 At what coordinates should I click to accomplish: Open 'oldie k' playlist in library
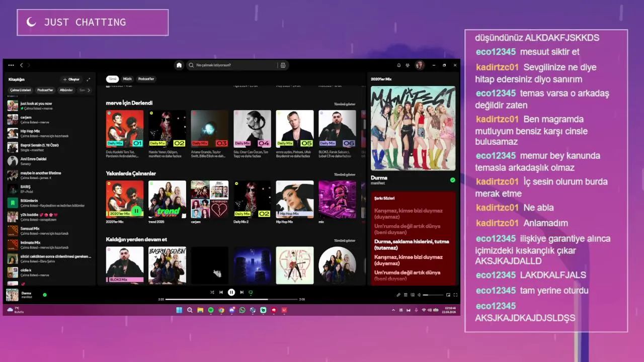[49, 273]
